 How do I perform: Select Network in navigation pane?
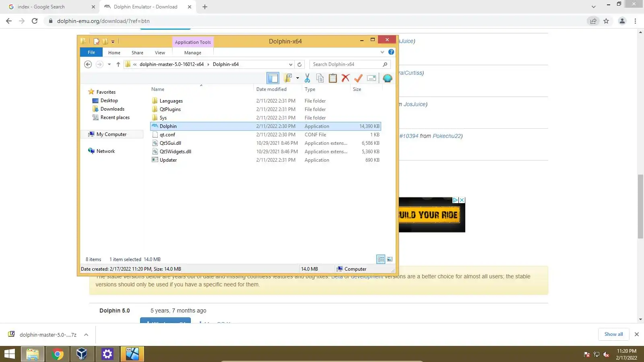click(x=105, y=151)
